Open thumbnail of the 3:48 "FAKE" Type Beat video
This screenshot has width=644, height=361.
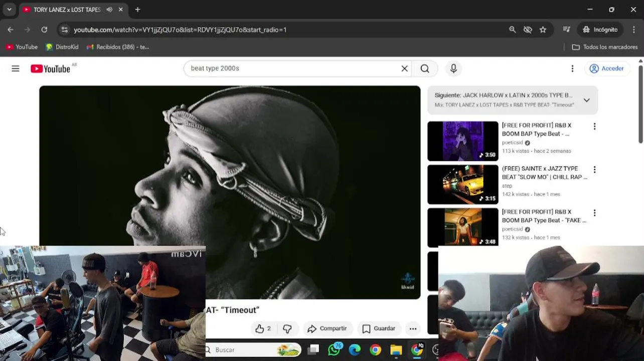pyautogui.click(x=463, y=227)
